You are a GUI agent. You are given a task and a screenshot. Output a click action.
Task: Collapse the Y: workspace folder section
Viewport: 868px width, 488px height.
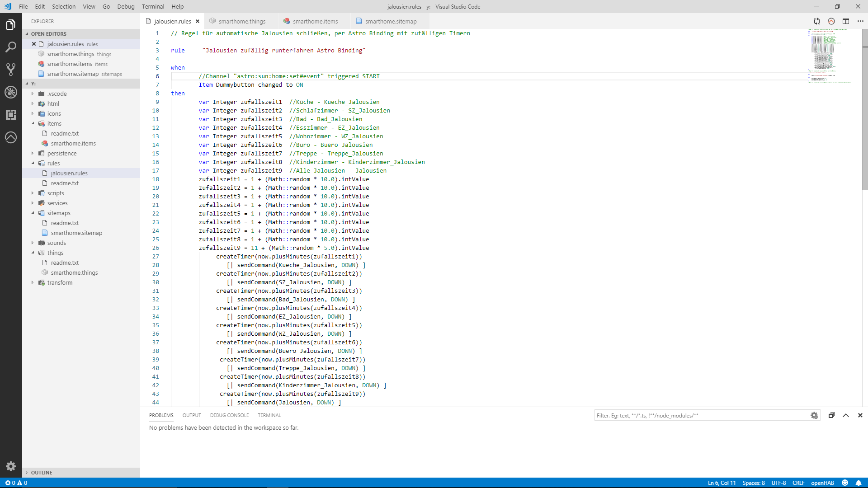[33, 84]
